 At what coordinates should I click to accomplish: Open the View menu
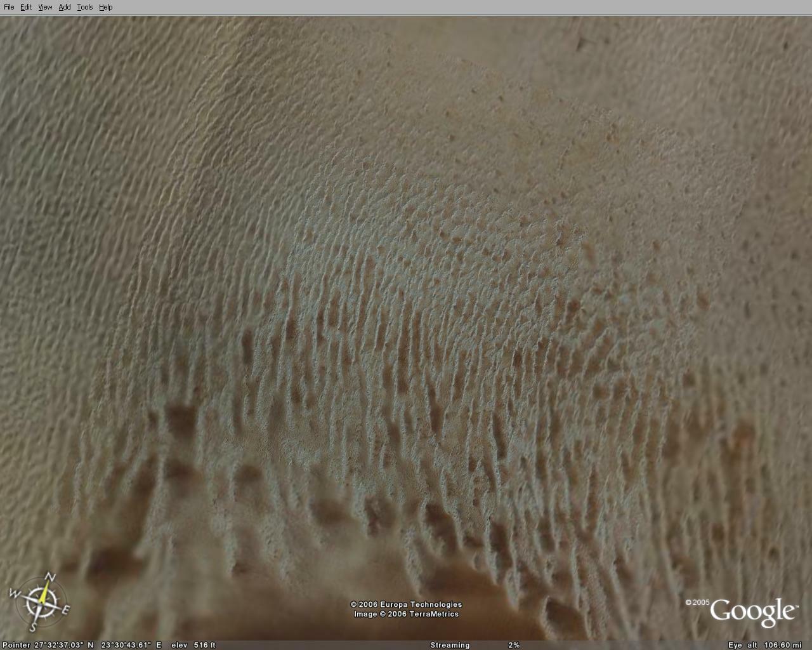click(x=45, y=7)
